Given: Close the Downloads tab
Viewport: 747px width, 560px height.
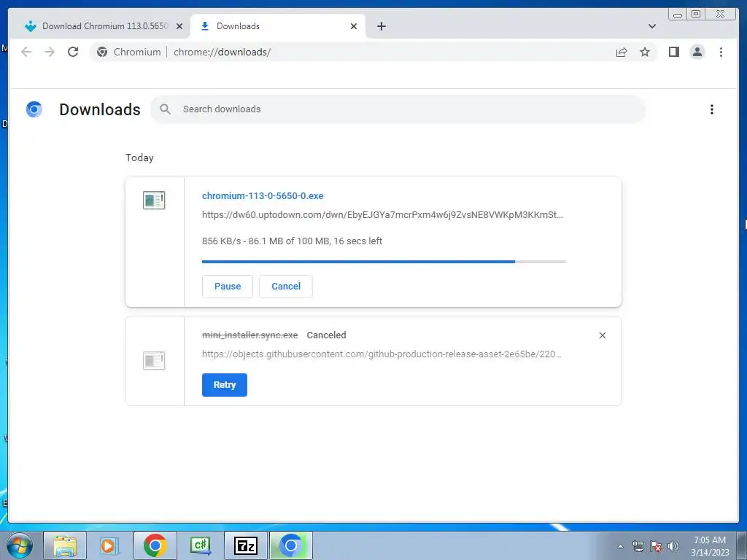Looking at the screenshot, I should 354,26.
